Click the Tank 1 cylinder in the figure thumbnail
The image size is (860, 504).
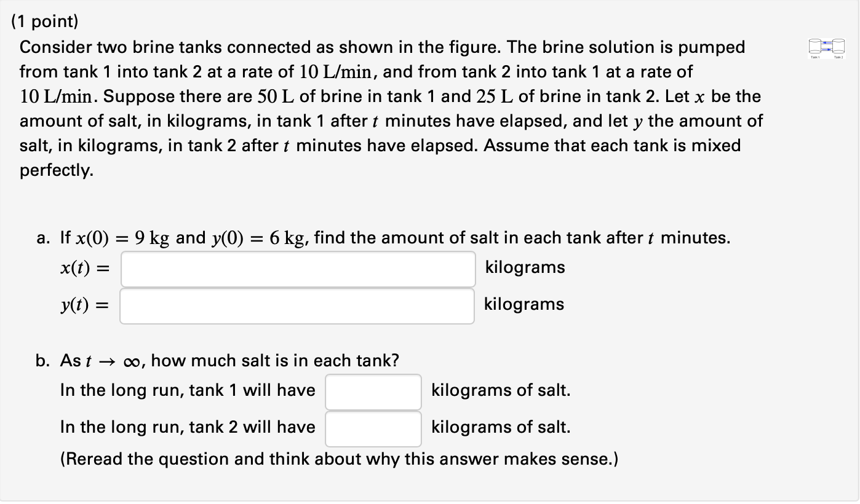[x=814, y=46]
